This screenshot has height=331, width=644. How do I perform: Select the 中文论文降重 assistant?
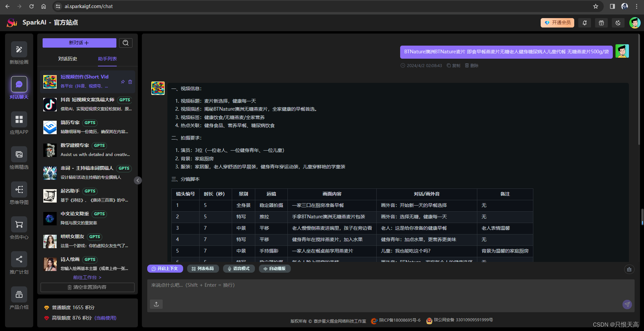(x=88, y=218)
